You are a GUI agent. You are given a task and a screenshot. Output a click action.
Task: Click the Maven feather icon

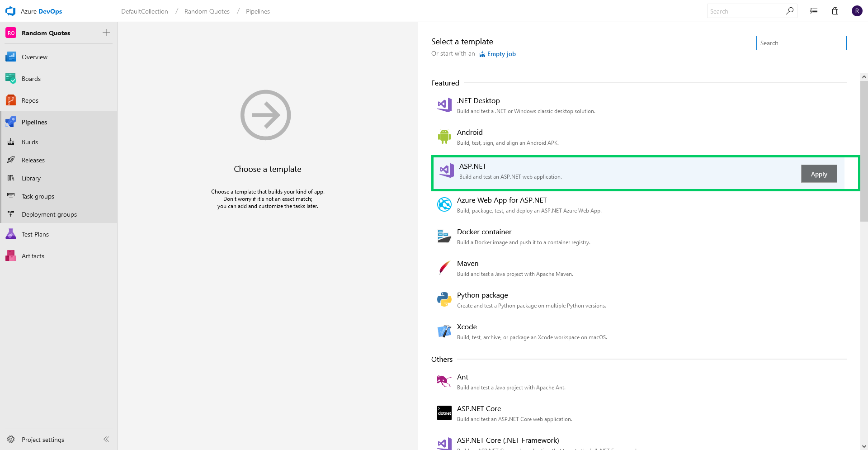tap(444, 268)
